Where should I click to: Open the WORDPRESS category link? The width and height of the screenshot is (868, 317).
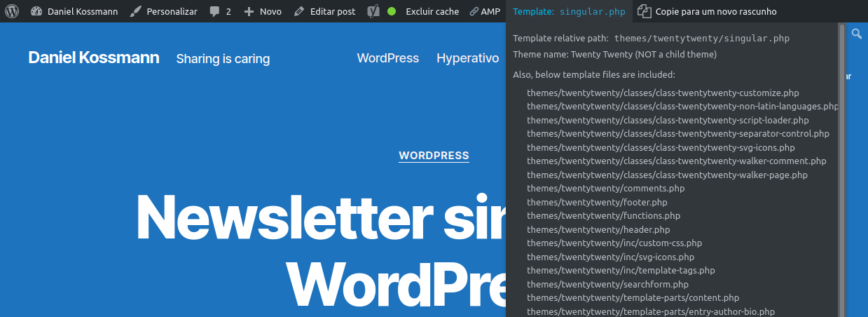tap(434, 156)
